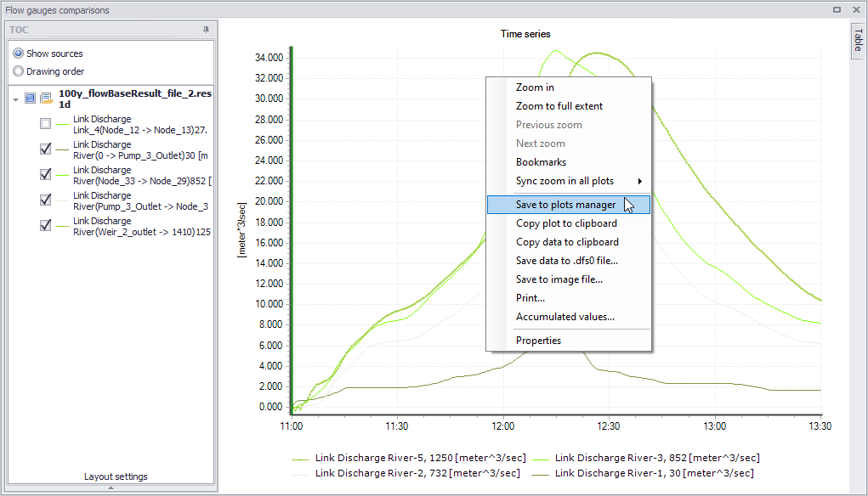
Task: Click line swatch for Link_4(Node_12 -> Node_13)
Action: 62,124
